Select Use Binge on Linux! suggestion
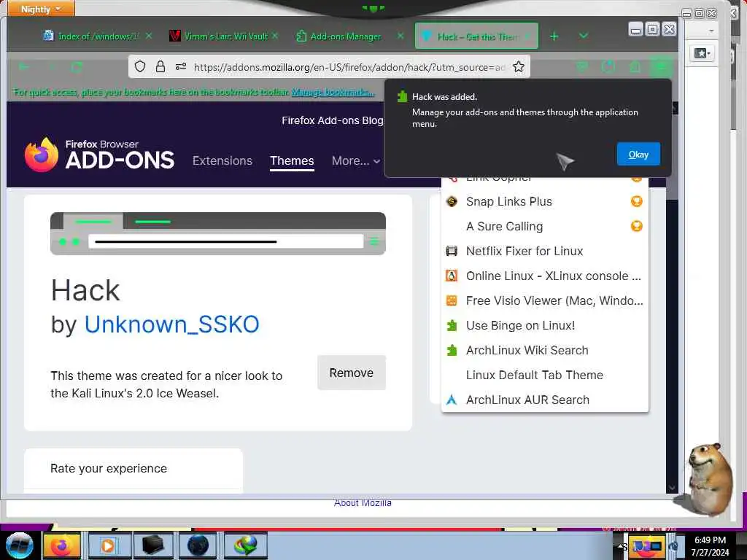This screenshot has height=560, width=747. (x=544, y=325)
